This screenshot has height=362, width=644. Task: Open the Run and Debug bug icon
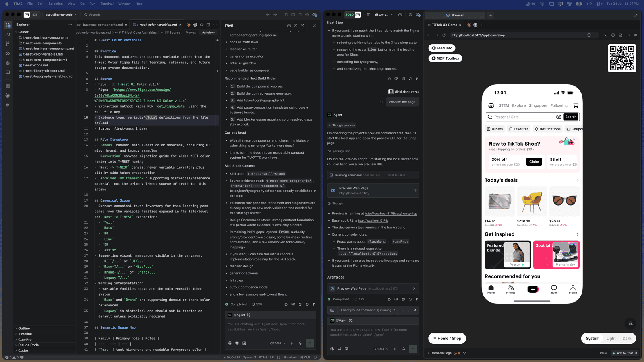8,63
